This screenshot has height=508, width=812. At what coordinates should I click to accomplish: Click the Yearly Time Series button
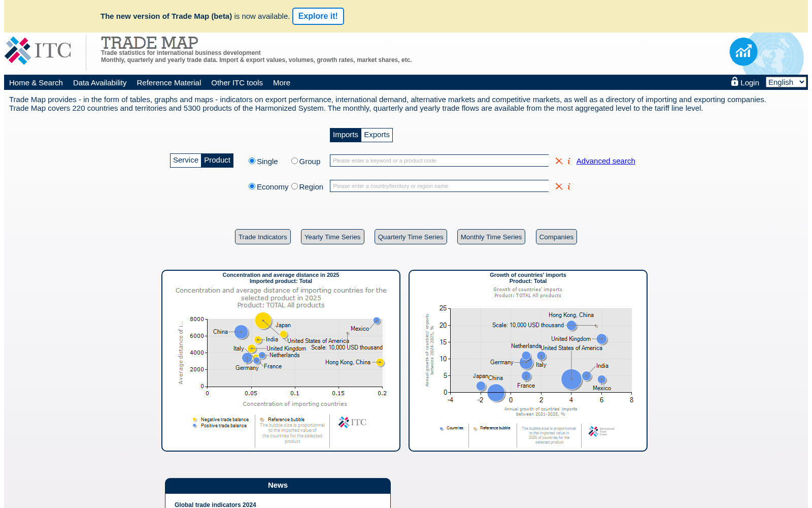[332, 237]
